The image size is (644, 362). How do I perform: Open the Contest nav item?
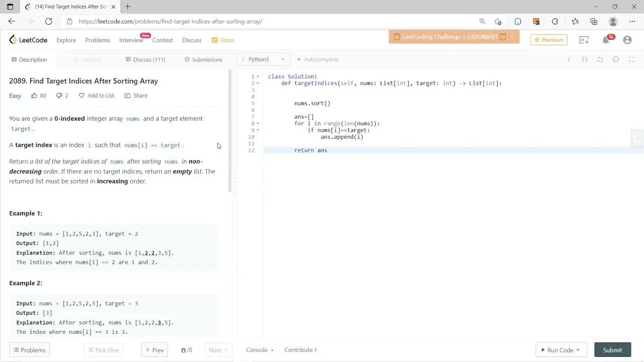click(163, 40)
